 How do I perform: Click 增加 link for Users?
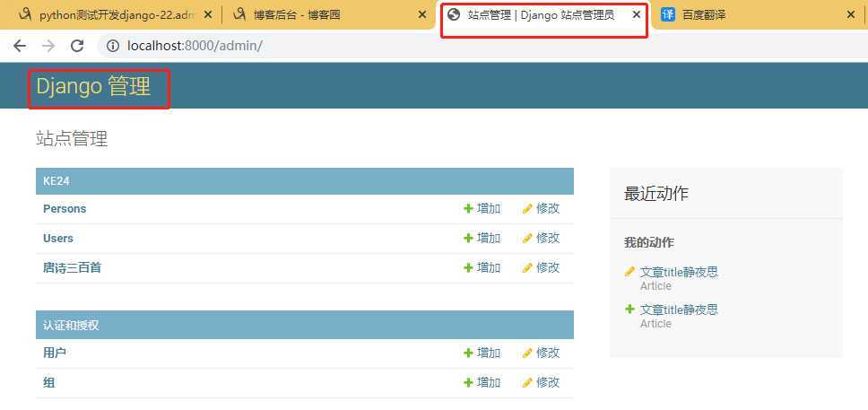489,238
